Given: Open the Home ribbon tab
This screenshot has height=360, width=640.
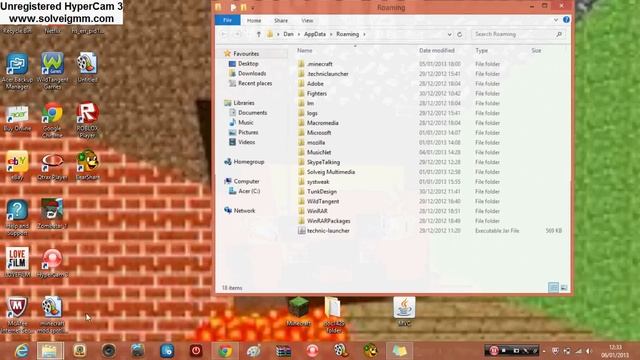Looking at the screenshot, I should click(253, 20).
